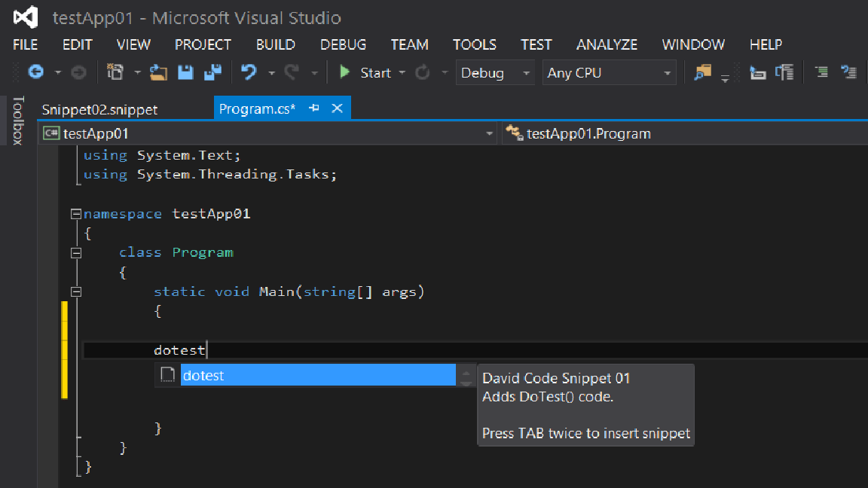Open the Start target dropdown arrow
868x488 pixels.
[x=402, y=72]
